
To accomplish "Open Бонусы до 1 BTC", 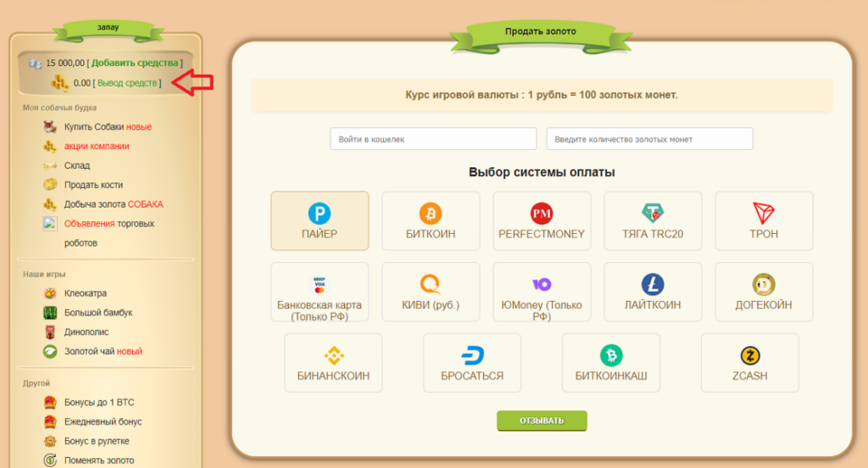I will 99,403.
